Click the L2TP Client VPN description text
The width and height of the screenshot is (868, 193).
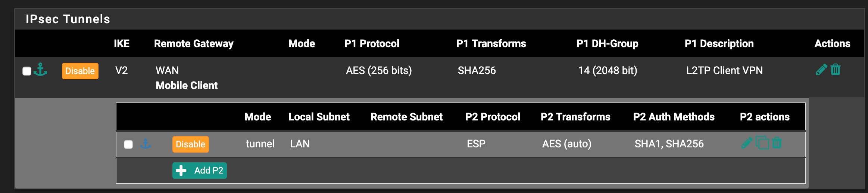(724, 71)
